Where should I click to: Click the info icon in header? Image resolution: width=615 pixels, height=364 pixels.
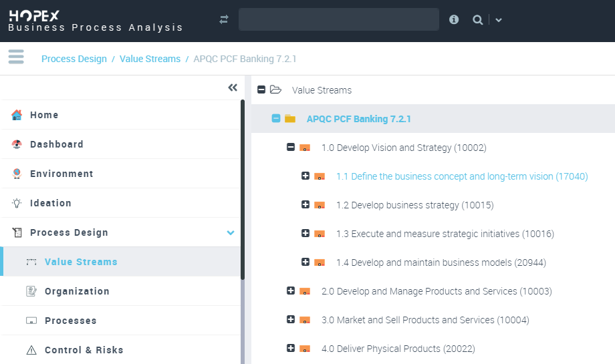[x=454, y=20]
